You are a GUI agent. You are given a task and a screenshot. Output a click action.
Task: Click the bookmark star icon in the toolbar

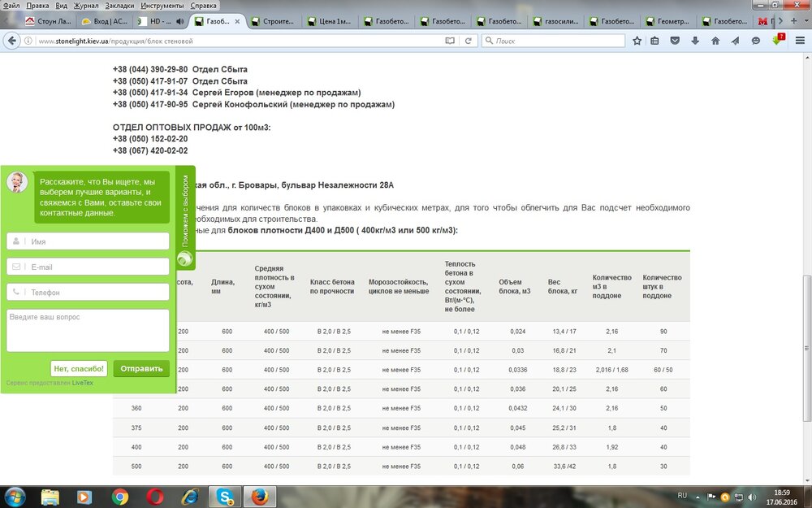point(637,40)
